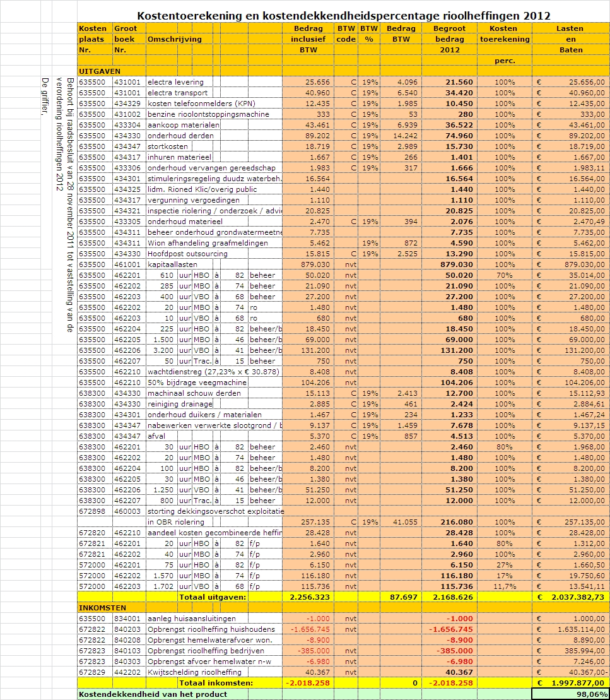Viewport: 610px width, 700px height.
Task: Click the 'Totaal uitgaven:' label cell
Action: tap(213, 597)
